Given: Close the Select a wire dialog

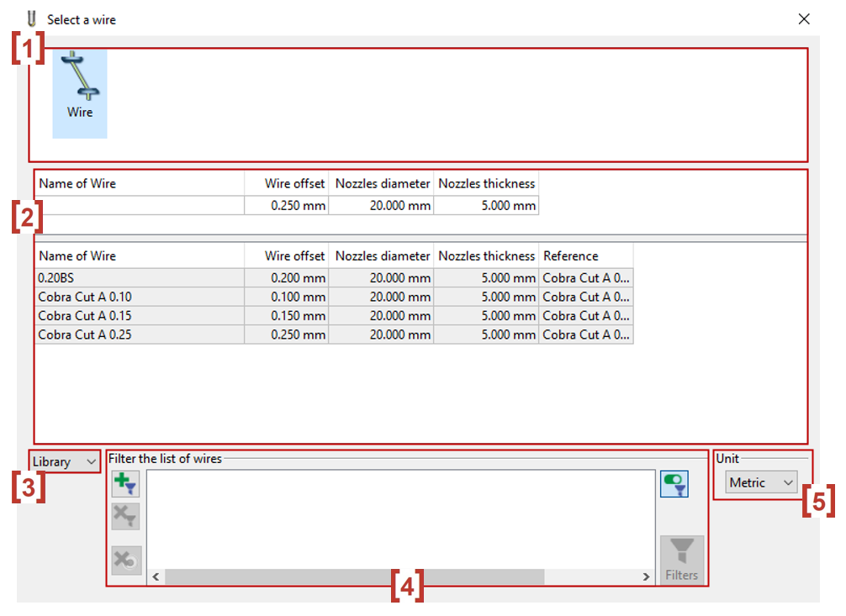Looking at the screenshot, I should point(804,18).
